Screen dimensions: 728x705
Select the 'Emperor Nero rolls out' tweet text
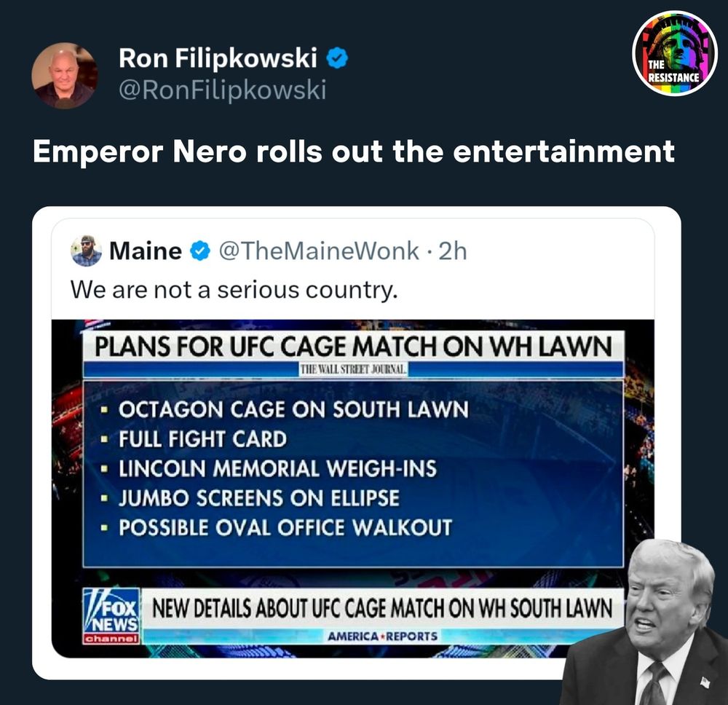point(353,151)
